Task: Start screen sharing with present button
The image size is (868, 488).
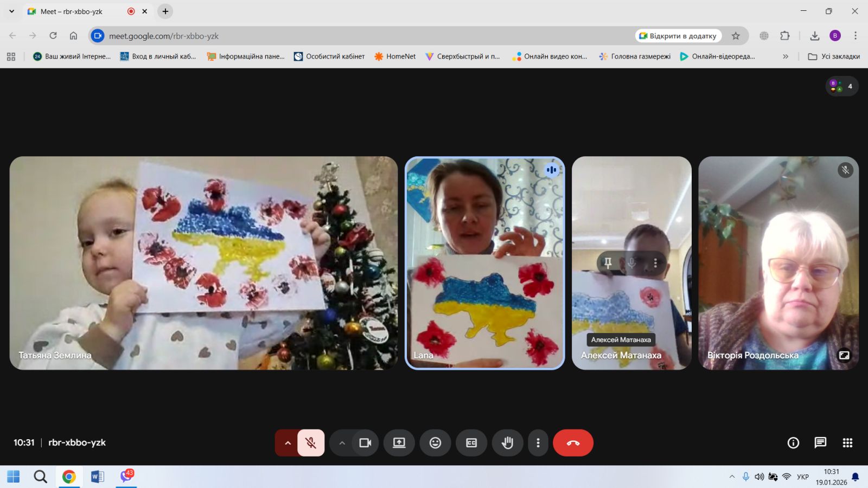Action: click(399, 443)
